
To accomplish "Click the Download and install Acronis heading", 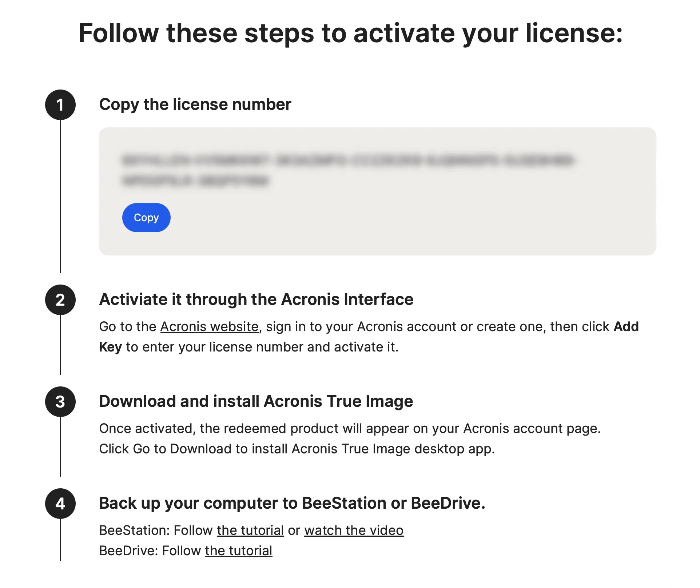I will coord(256,401).
